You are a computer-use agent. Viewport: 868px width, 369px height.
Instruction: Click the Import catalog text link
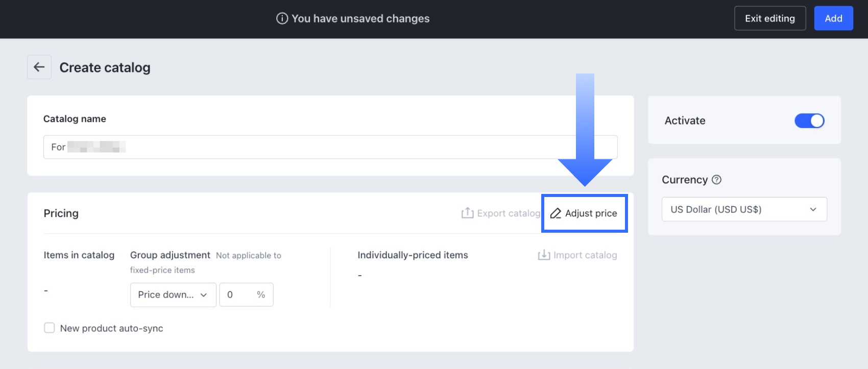tap(585, 255)
